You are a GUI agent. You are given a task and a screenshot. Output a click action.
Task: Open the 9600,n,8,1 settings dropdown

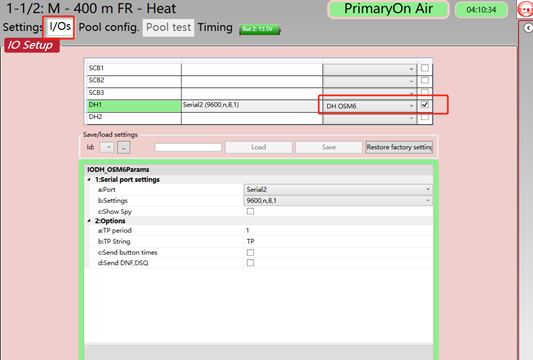tap(338, 201)
